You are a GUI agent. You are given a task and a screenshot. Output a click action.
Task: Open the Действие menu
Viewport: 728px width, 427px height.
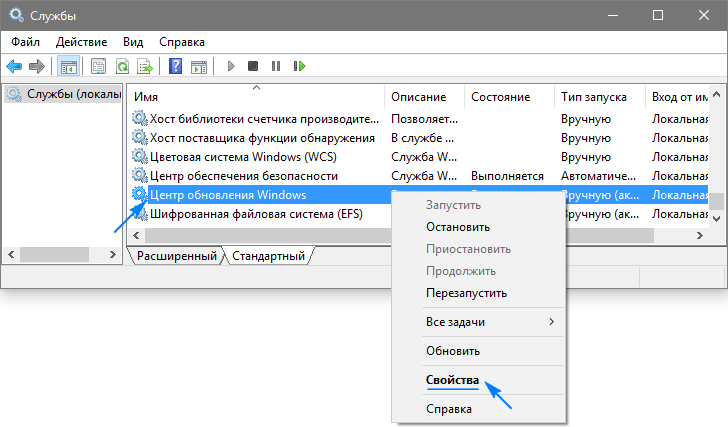click(x=81, y=42)
